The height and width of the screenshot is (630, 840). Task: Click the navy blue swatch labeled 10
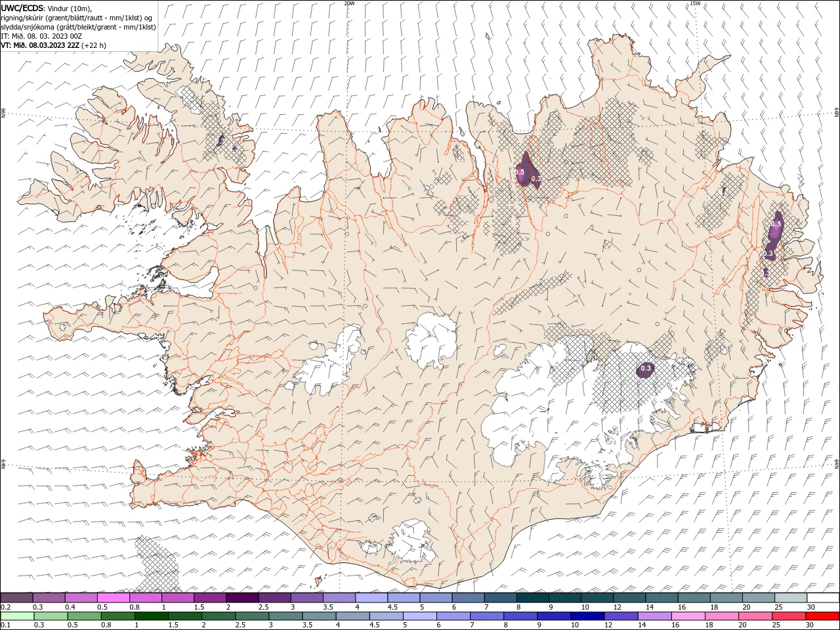(x=587, y=616)
